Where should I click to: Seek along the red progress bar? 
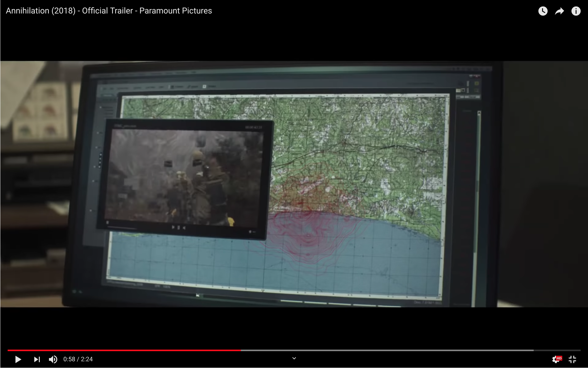point(294,350)
